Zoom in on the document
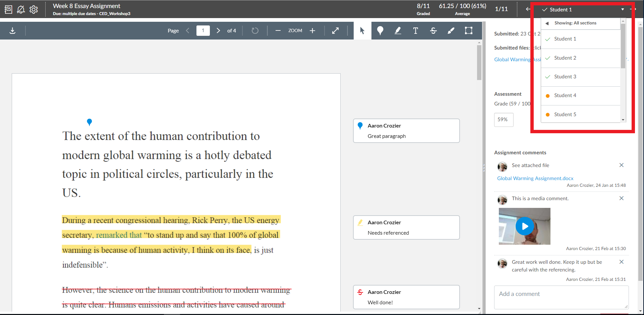The height and width of the screenshot is (315, 644). pos(312,31)
